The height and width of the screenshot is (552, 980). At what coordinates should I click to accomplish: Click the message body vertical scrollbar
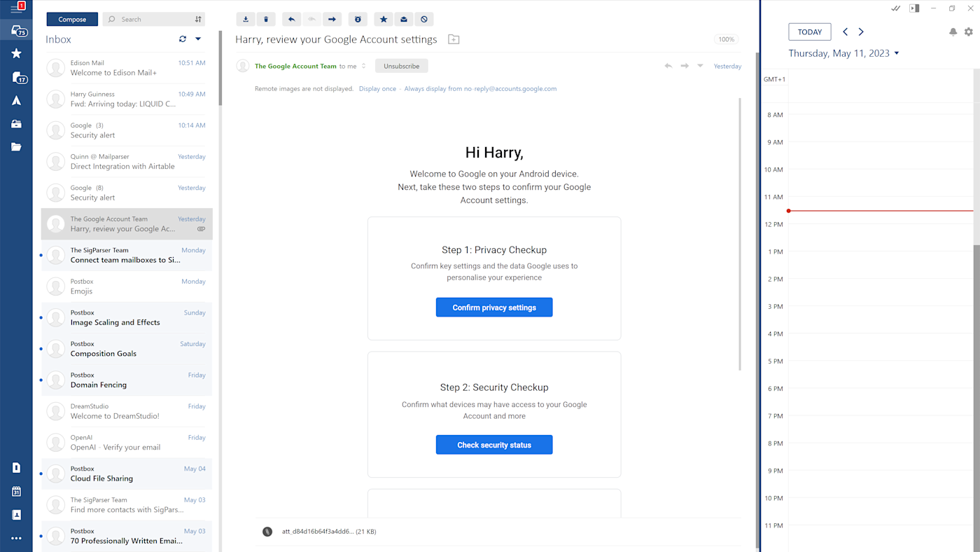pyautogui.click(x=740, y=234)
